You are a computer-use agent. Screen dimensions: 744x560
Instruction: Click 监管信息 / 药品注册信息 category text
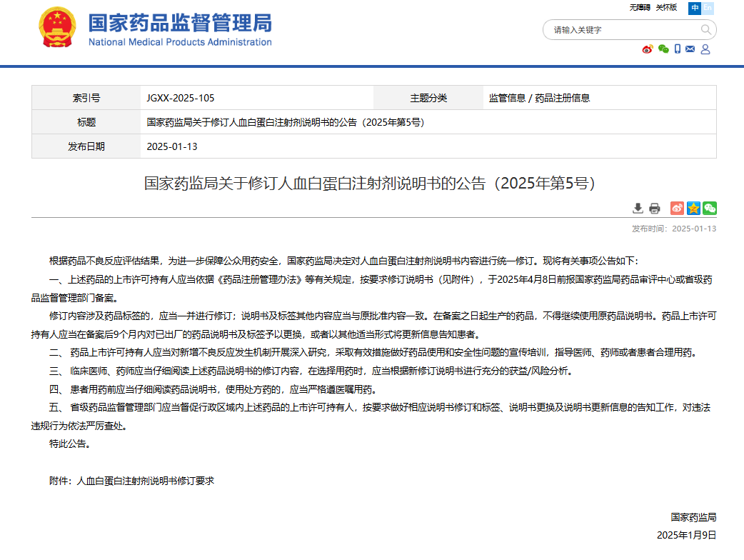(539, 98)
